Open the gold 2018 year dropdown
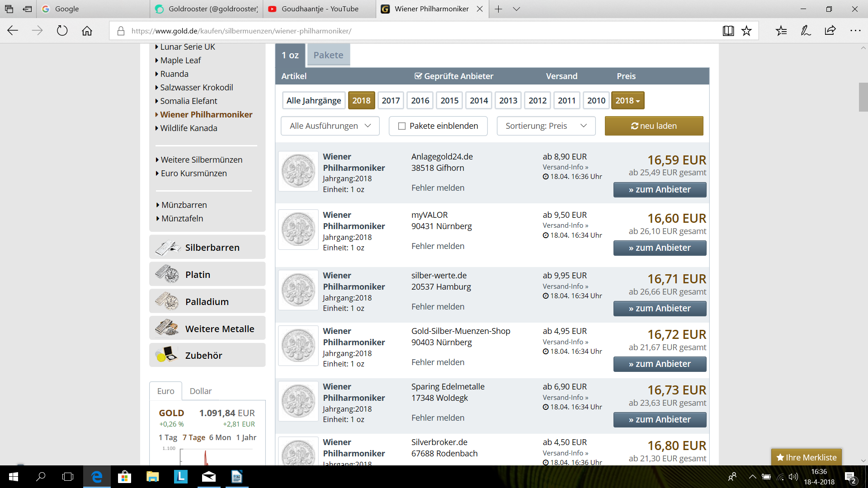 pos(627,100)
